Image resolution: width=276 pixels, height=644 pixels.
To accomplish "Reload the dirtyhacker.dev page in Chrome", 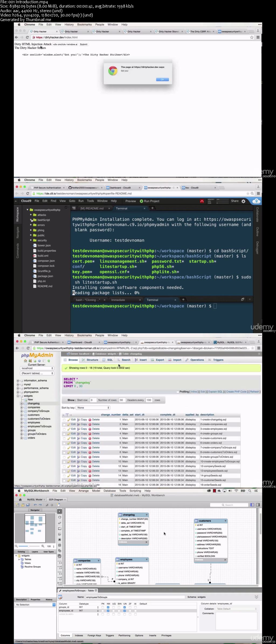I will pos(27,37).
